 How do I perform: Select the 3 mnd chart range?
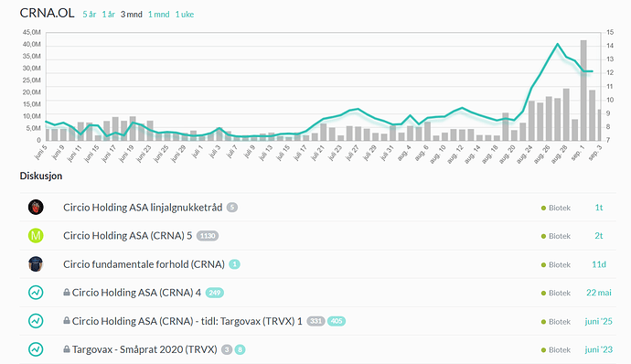click(x=131, y=15)
